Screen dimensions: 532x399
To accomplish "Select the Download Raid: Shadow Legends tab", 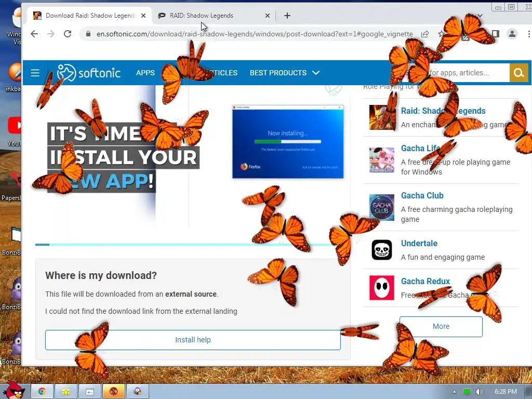I will [90, 15].
